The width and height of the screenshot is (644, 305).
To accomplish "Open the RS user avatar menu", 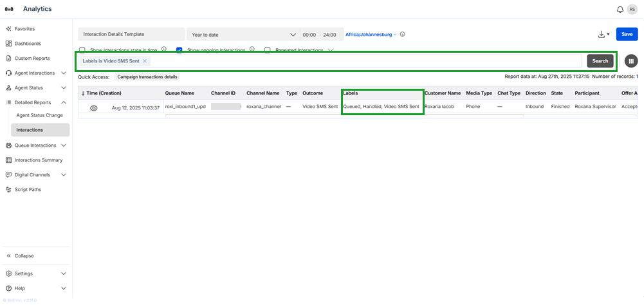I will [x=632, y=10].
